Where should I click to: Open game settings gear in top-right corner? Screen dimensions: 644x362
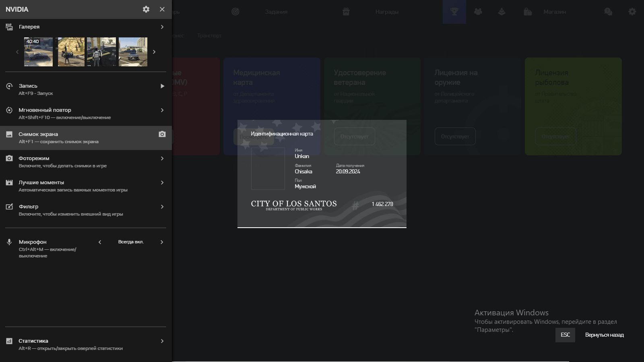[632, 12]
